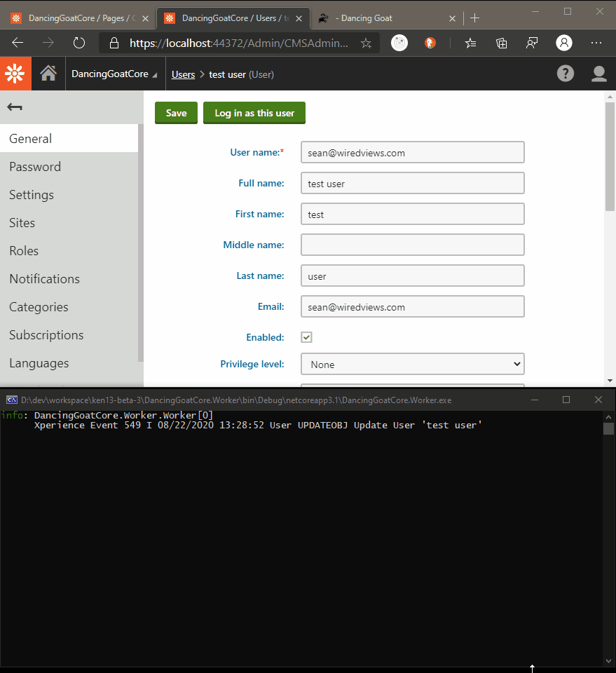Click into the empty Middle name field
Image resolution: width=616 pixels, height=673 pixels.
[413, 245]
